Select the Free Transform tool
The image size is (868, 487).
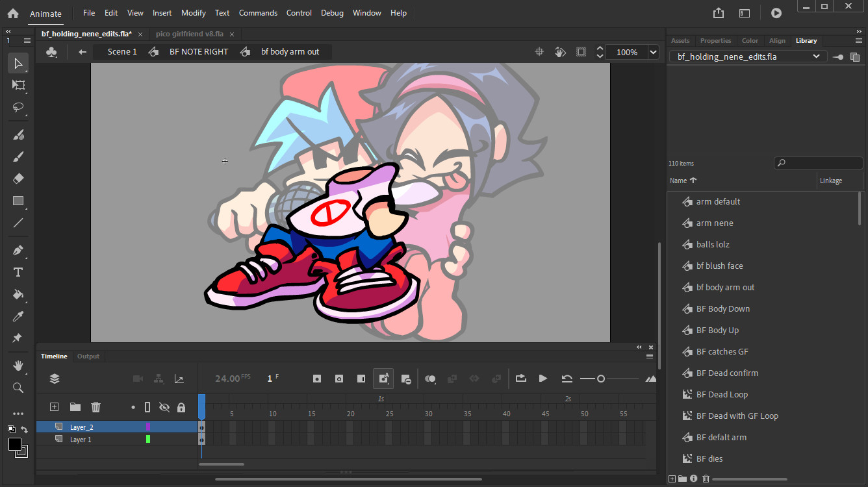coord(18,85)
